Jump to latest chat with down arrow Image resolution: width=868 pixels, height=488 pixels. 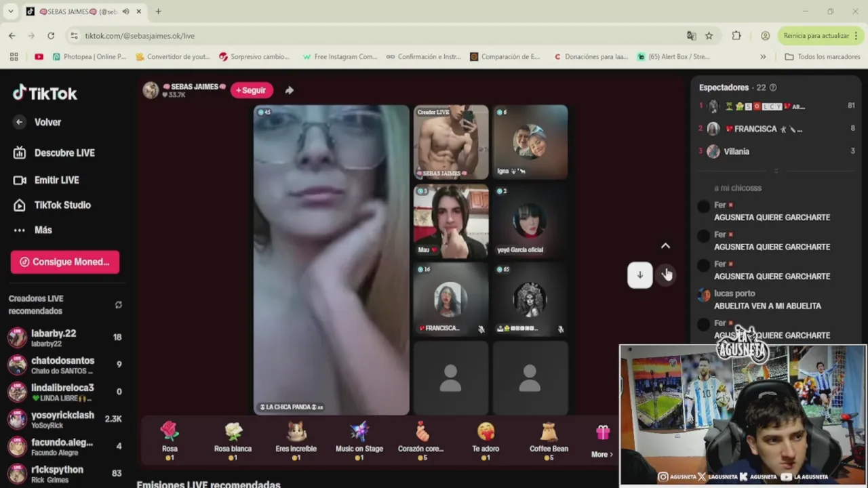[x=639, y=275]
